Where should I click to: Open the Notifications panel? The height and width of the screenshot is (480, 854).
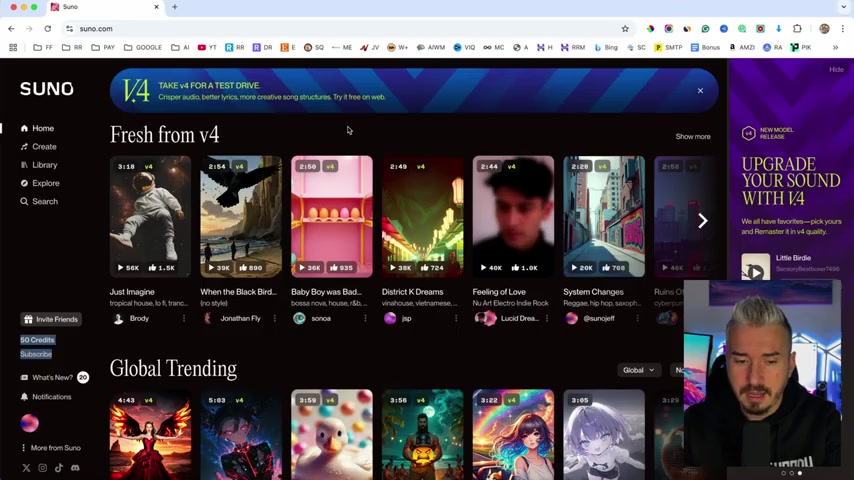tap(46, 397)
